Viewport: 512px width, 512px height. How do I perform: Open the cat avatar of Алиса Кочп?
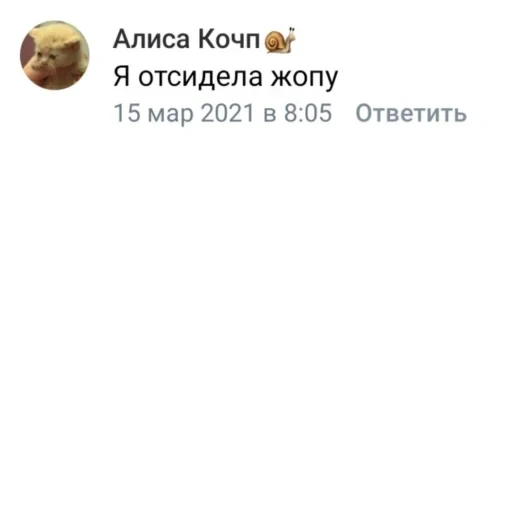click(55, 55)
